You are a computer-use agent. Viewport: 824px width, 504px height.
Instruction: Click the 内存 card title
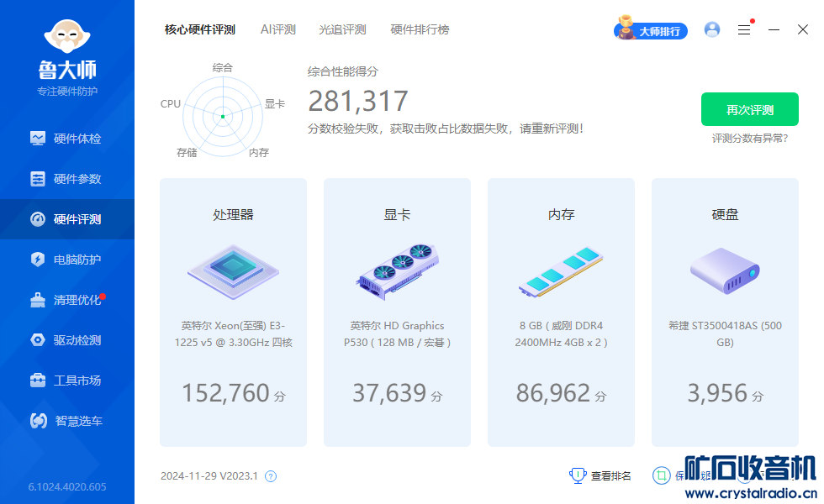click(x=562, y=215)
